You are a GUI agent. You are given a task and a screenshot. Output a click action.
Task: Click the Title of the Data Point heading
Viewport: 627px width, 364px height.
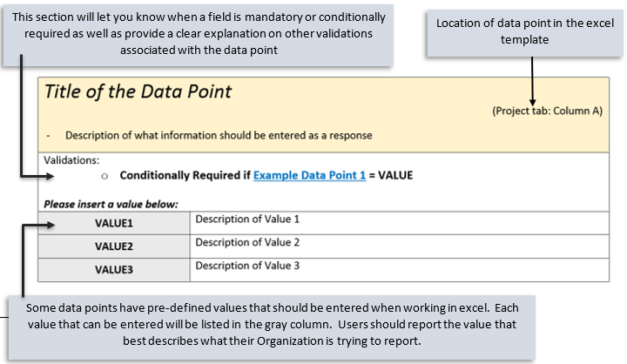click(138, 91)
